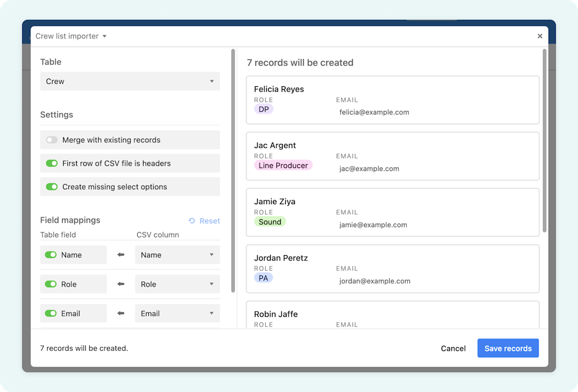Viewport: 578px width, 392px height.
Task: Click the arrow icon beside the Email mapping
Action: [120, 313]
